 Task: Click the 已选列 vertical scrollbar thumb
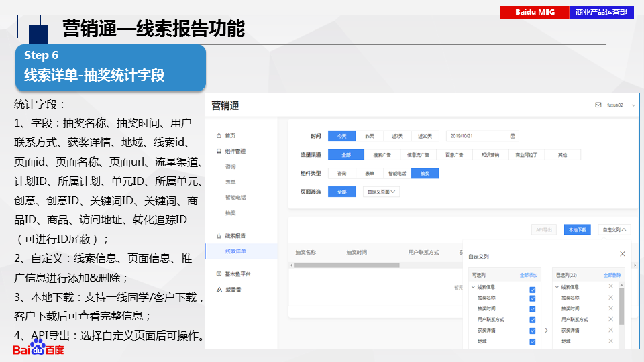(x=621, y=306)
